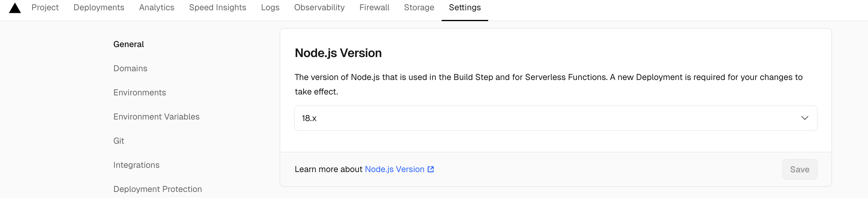Click the external link icon beside Node.js Version
Screen dimensions: 868x198
(x=431, y=169)
